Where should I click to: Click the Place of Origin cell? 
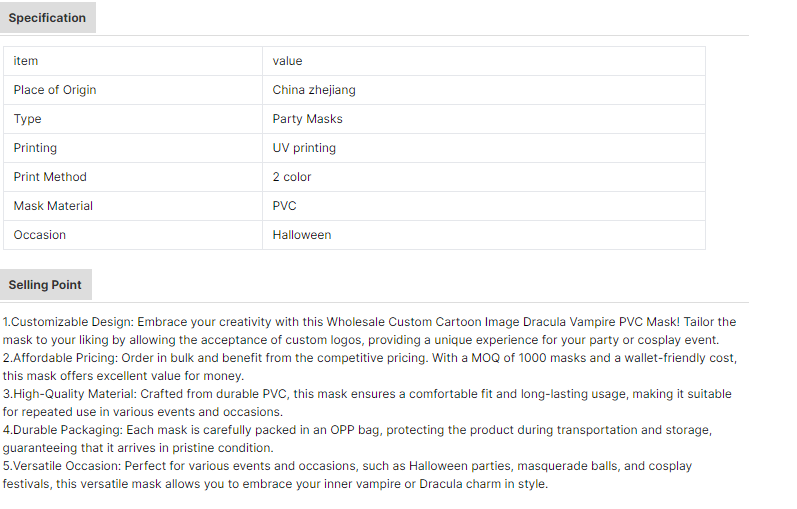[133, 90]
